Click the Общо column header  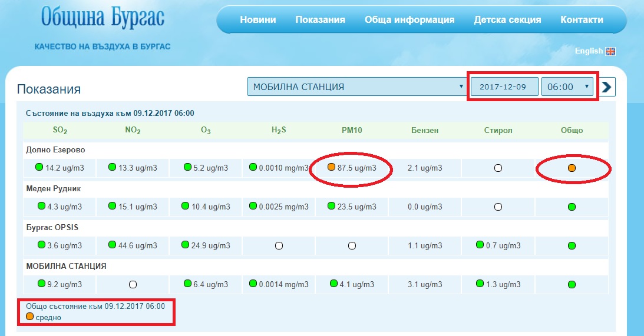[572, 131]
